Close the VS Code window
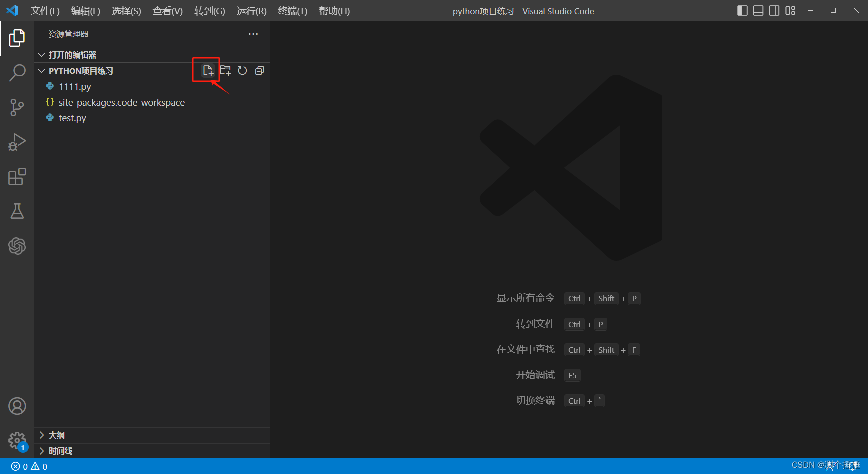Screen dimensions: 868x474 point(856,10)
